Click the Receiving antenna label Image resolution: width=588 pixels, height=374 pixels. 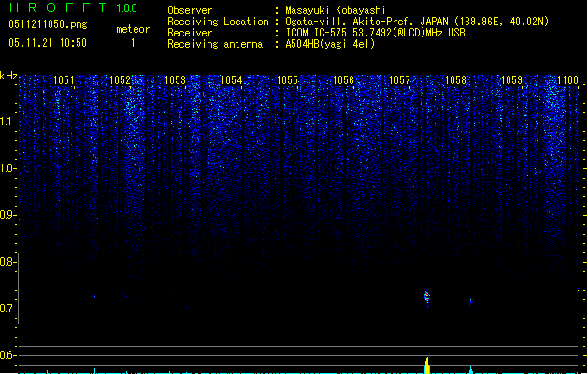pyautogui.click(x=215, y=44)
